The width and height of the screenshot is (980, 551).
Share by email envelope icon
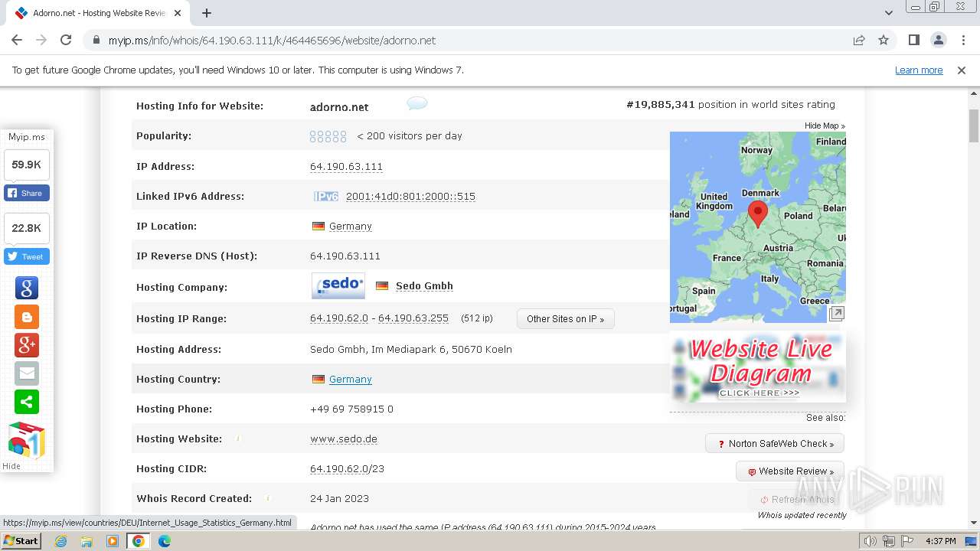point(27,373)
